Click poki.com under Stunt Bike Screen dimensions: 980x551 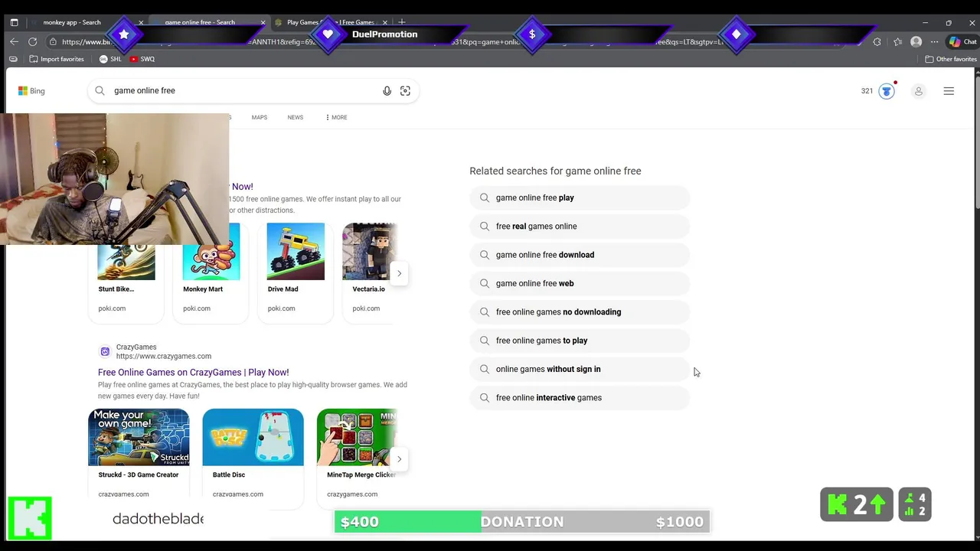(112, 308)
